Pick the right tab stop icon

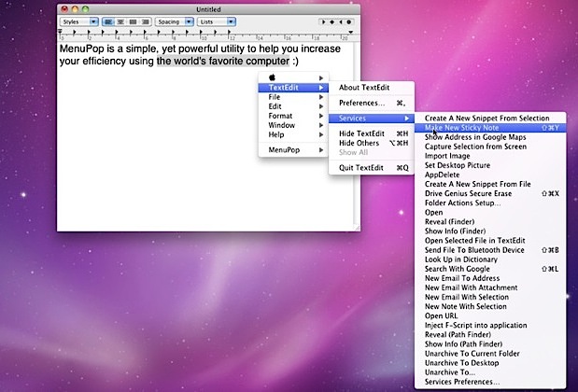(x=340, y=22)
